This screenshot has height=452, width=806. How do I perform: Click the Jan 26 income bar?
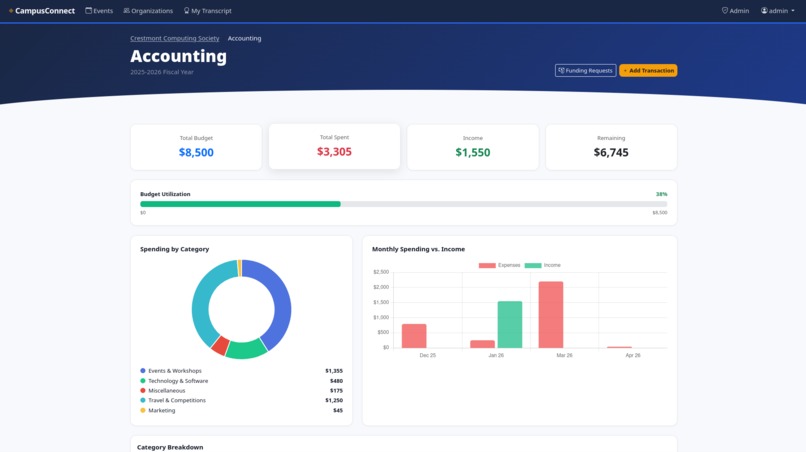pyautogui.click(x=509, y=324)
